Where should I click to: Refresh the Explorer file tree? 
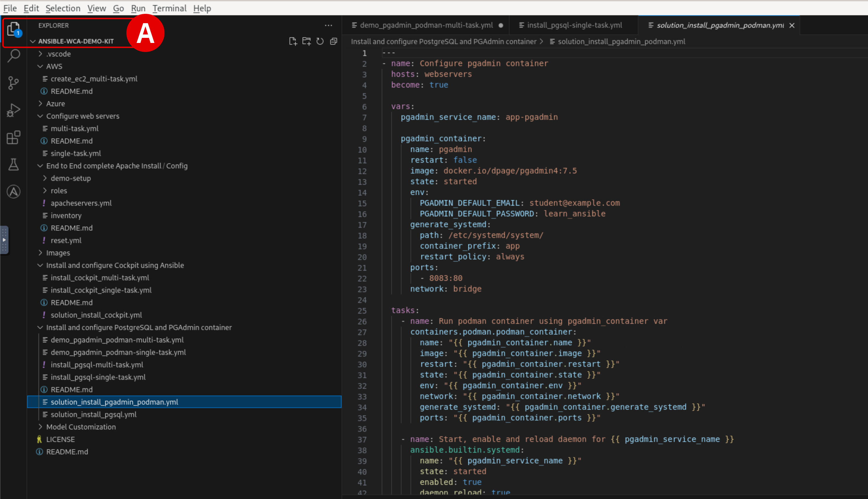coord(320,42)
